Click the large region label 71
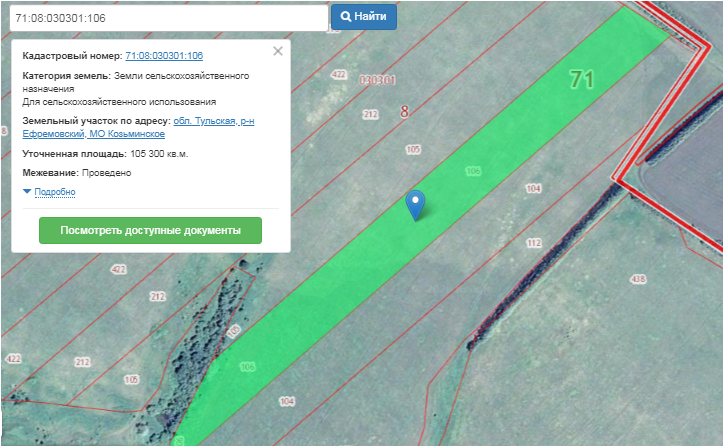 coord(582,79)
